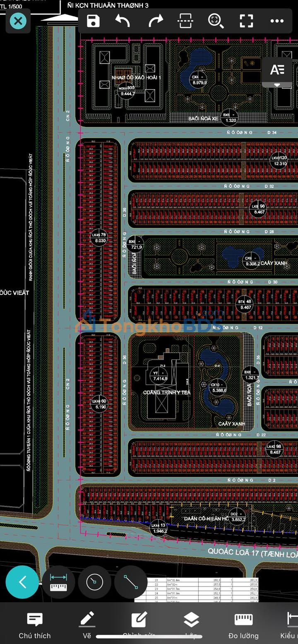
Task: Undo the last action
Action: [123, 21]
